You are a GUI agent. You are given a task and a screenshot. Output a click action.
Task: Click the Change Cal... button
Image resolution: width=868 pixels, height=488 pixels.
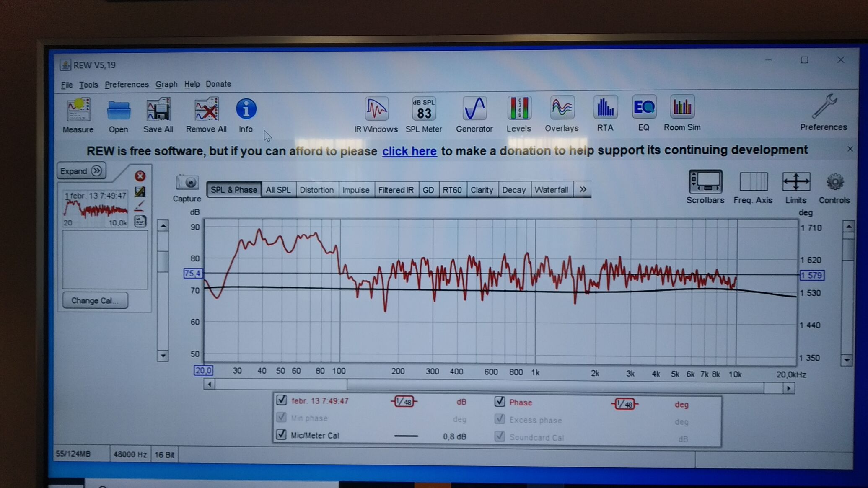[x=95, y=300]
